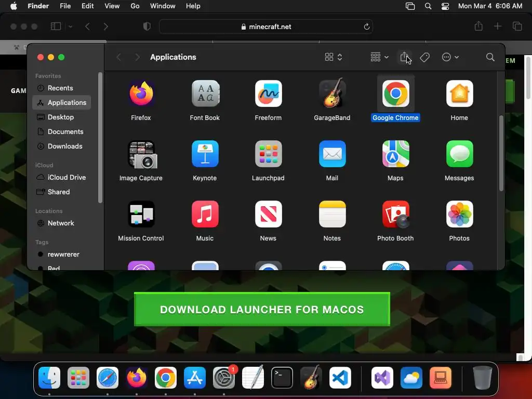Select the Freeform app icon
Screen dimensions: 532x399
pos(269,94)
